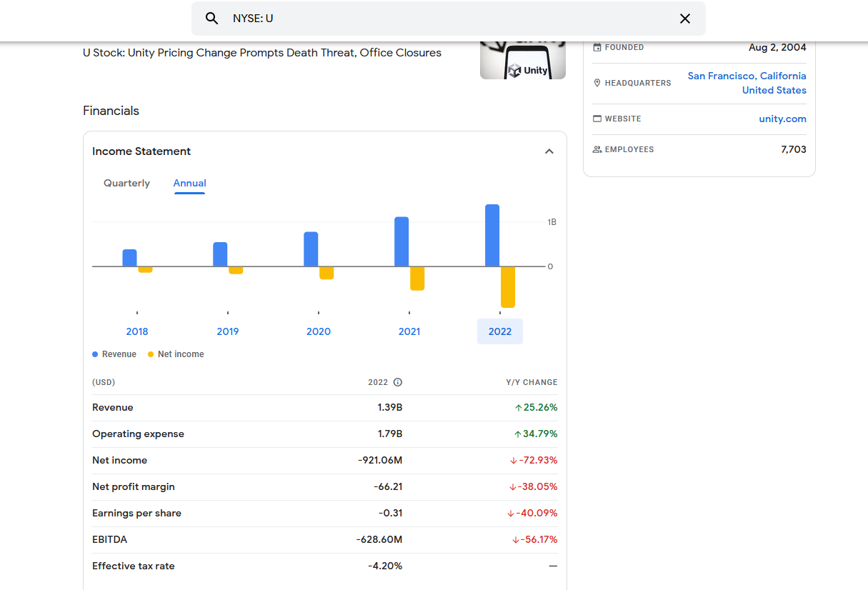The height and width of the screenshot is (590, 868).
Task: Click the calendar icon next to FOUNDED
Action: pos(597,47)
